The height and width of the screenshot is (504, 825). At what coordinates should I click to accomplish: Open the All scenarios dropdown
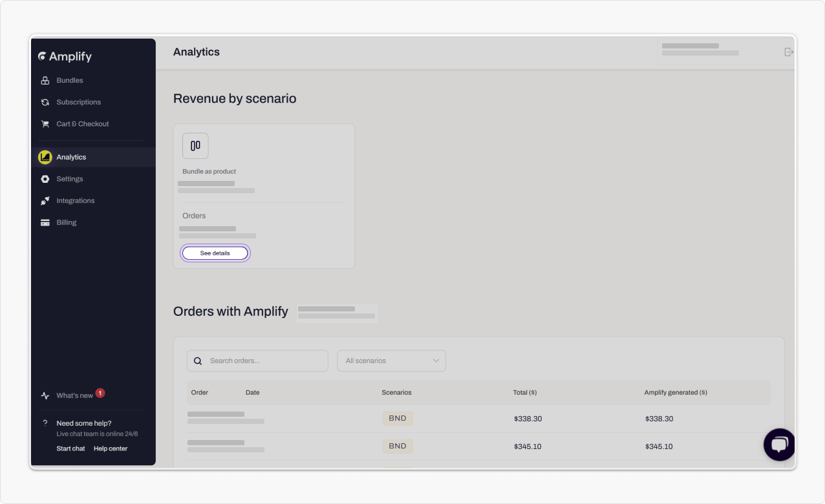click(391, 361)
